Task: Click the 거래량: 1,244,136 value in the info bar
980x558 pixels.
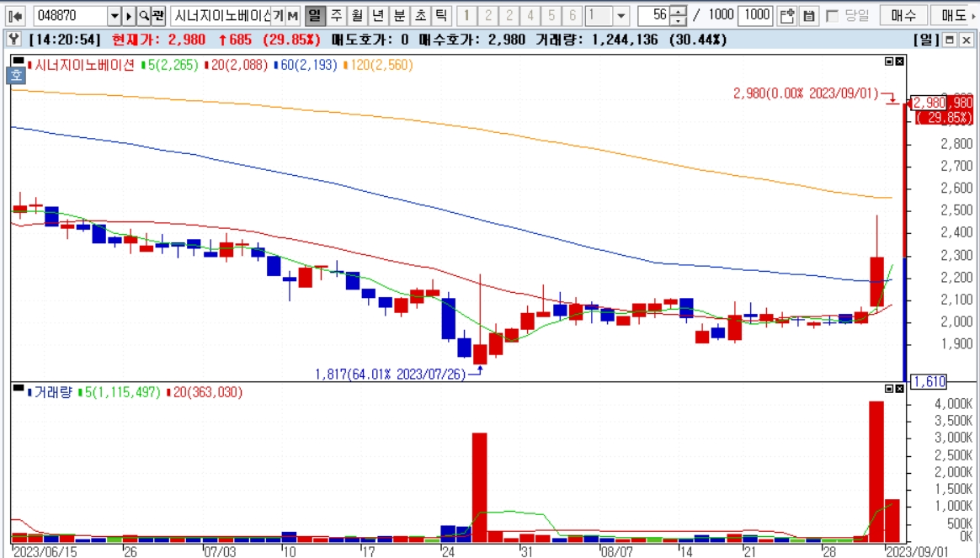Action: point(597,40)
